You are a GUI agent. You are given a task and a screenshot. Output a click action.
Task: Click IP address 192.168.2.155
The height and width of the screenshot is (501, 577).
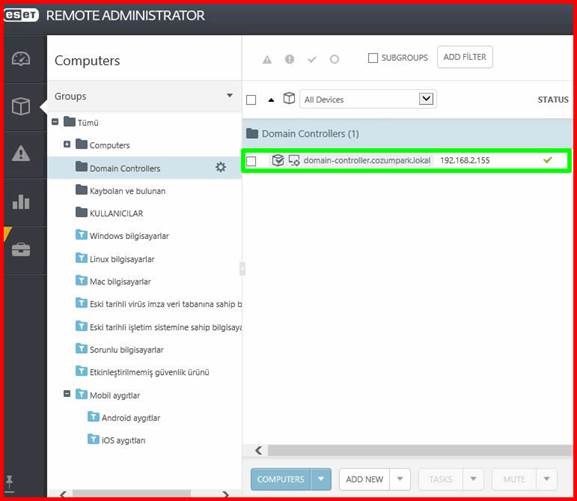(x=465, y=160)
